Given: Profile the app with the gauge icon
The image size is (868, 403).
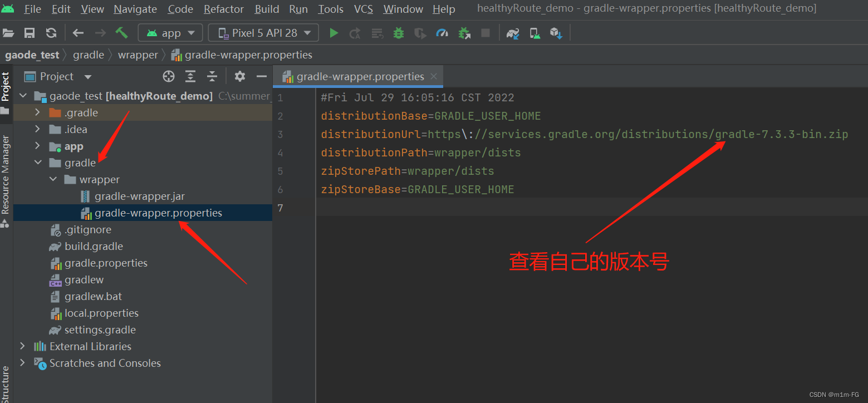Looking at the screenshot, I should click(442, 33).
